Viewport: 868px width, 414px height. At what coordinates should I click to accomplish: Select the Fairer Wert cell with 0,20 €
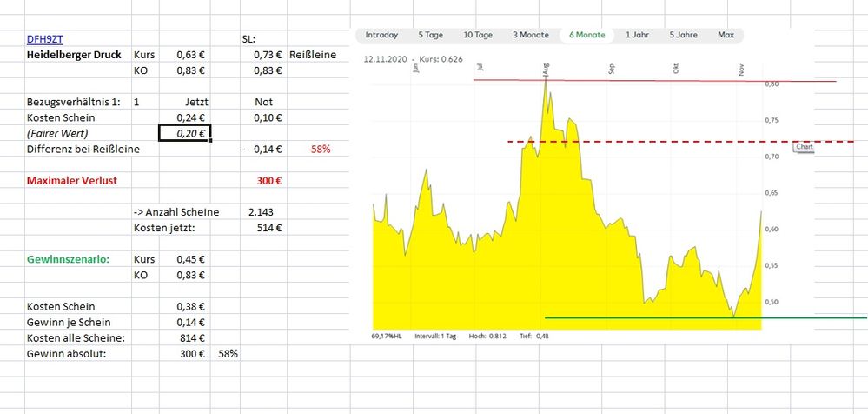click(x=184, y=133)
